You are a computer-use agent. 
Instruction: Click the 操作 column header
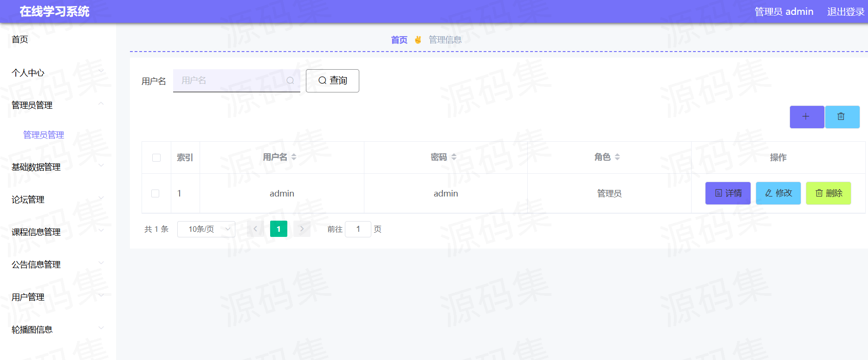778,157
